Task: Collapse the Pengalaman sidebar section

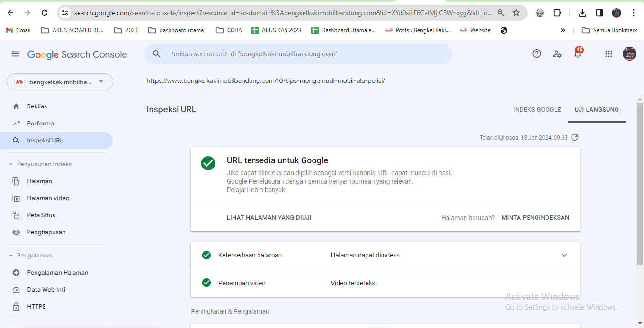Action: tap(11, 256)
